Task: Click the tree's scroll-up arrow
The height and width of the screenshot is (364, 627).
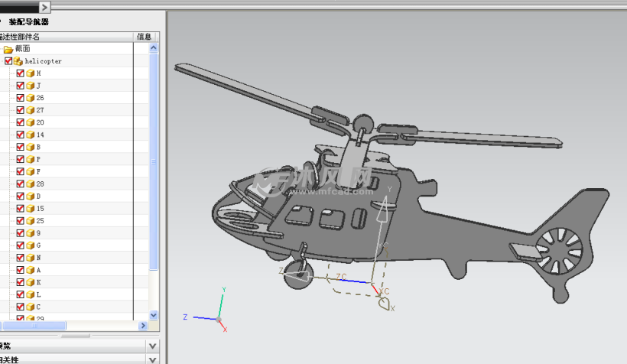Action: (x=154, y=48)
